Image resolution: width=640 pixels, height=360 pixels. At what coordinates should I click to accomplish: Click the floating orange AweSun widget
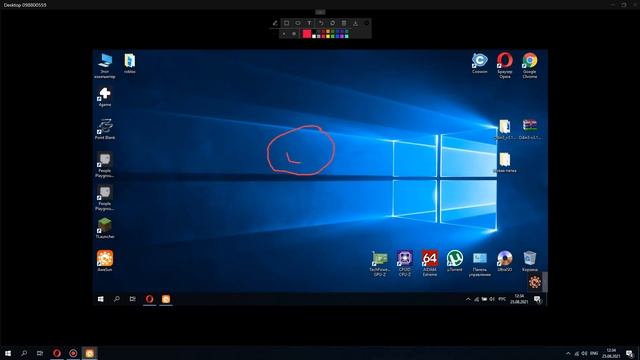click(535, 282)
